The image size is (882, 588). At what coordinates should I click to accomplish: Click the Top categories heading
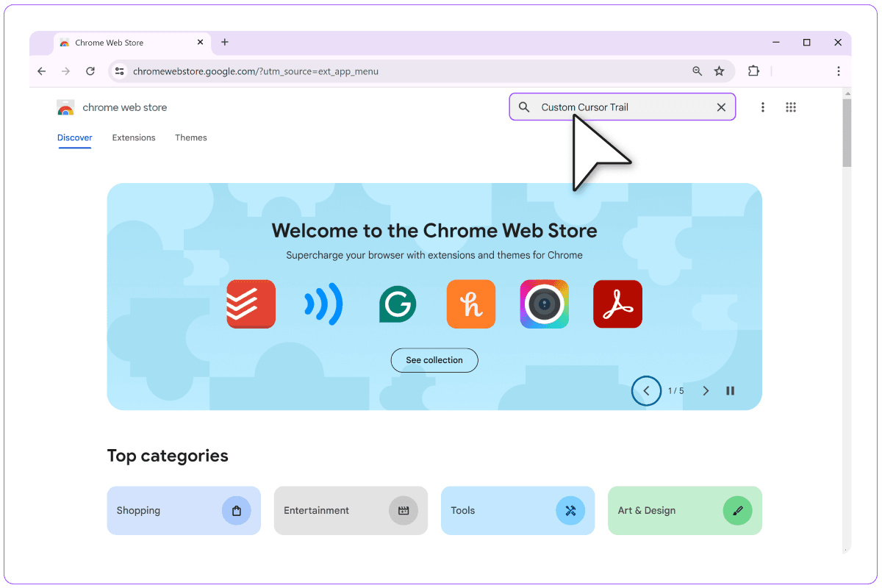pos(168,456)
